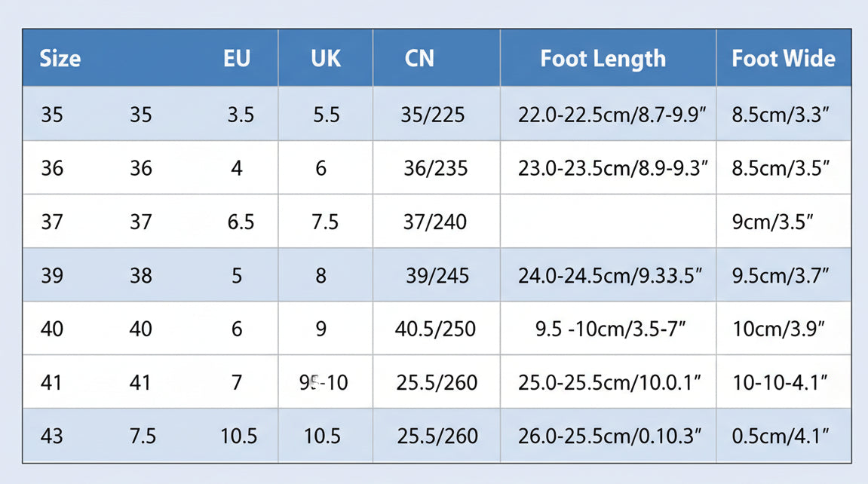Screen dimensions: 868x484
Task: Click the EU column header
Action: pyautogui.click(x=237, y=58)
